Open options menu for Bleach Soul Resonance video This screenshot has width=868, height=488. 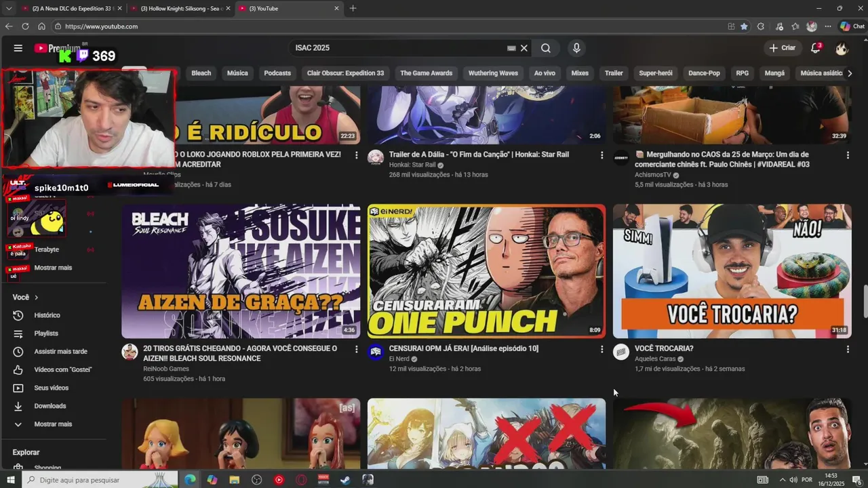(x=357, y=349)
